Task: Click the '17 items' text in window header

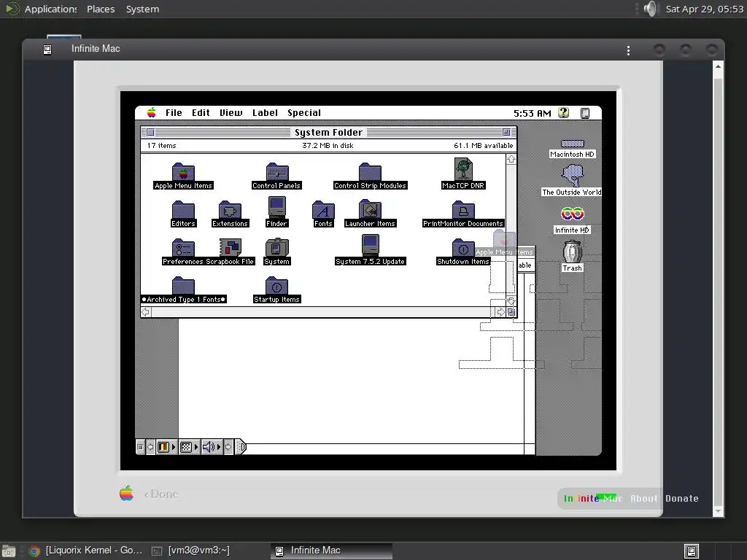Action: click(x=161, y=146)
